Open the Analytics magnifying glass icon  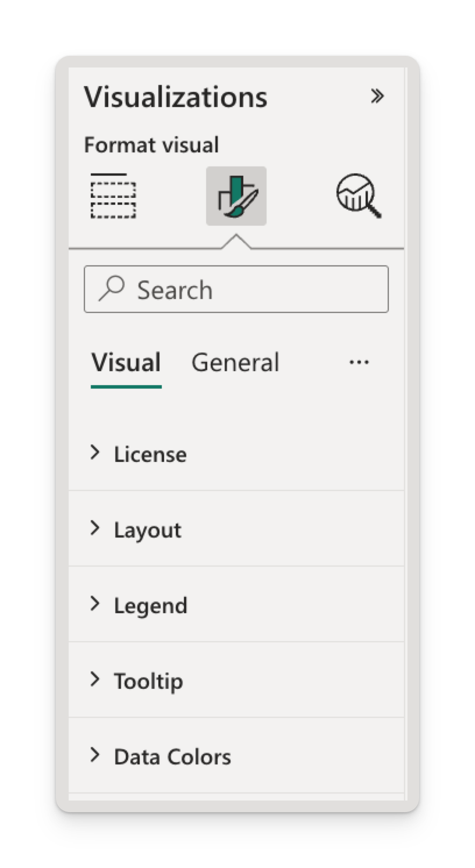tap(359, 196)
